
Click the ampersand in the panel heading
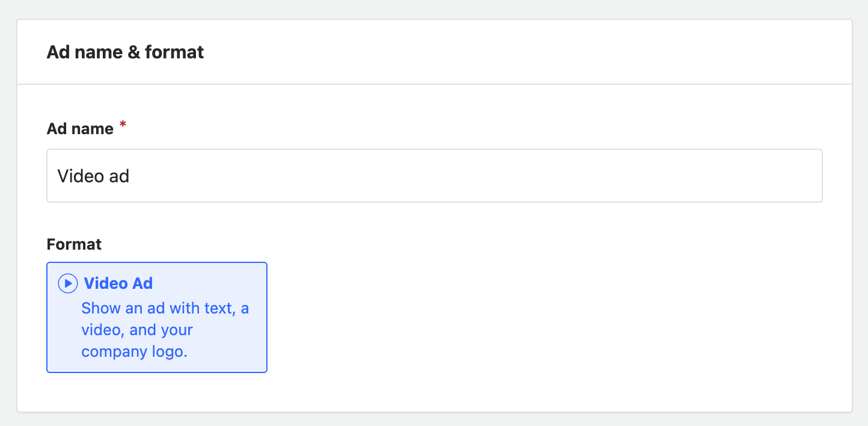point(133,52)
